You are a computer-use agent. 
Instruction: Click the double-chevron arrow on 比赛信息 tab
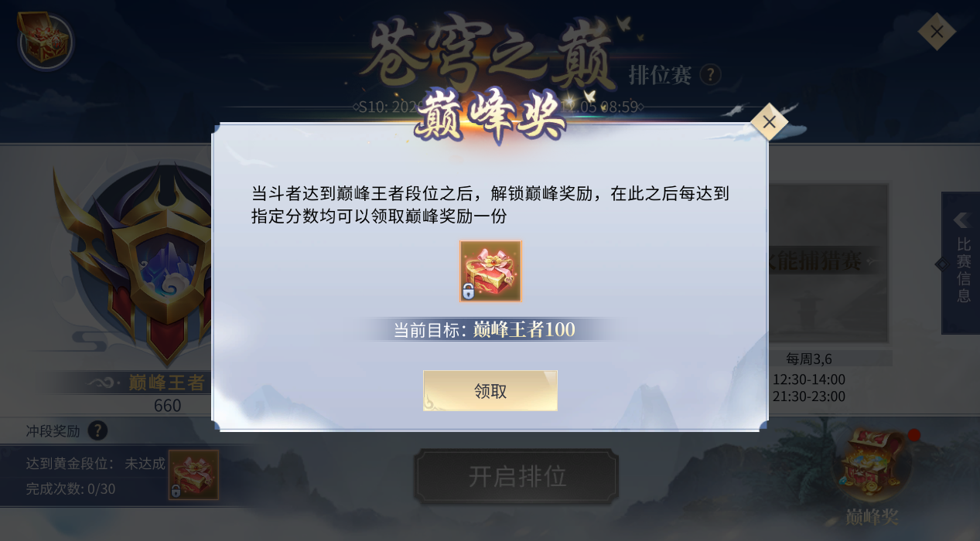[961, 220]
